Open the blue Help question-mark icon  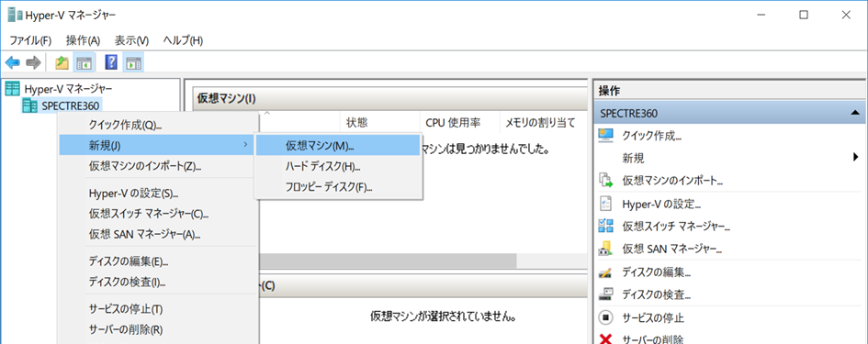tap(111, 62)
